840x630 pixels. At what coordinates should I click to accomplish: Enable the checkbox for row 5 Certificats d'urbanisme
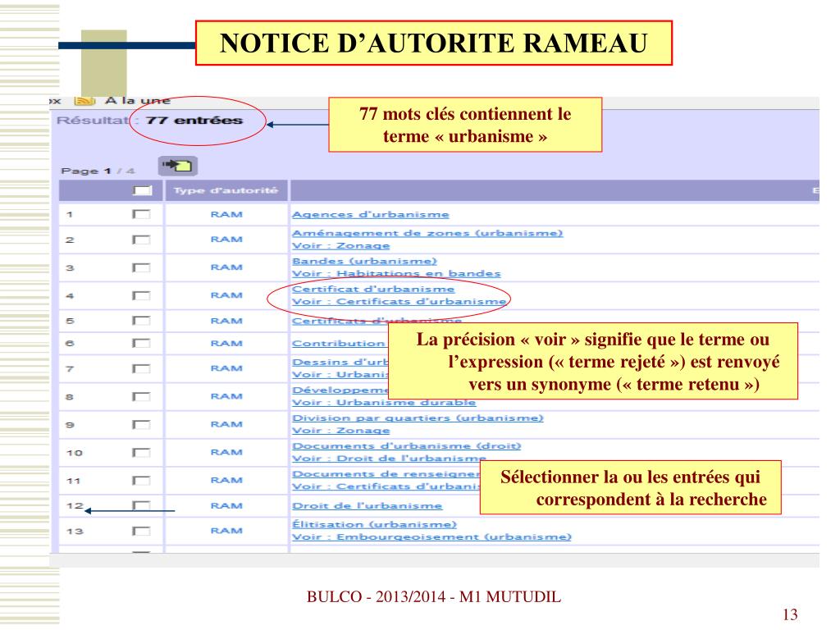(141, 321)
